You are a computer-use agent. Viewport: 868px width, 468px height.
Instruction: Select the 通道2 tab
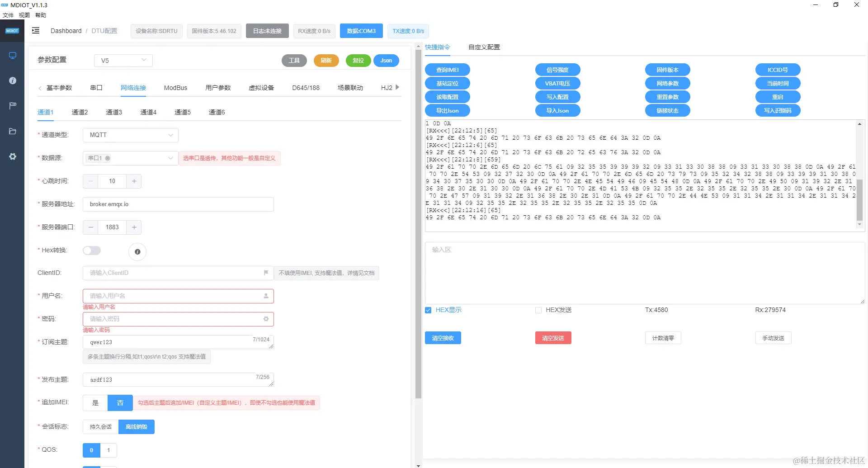(80, 112)
